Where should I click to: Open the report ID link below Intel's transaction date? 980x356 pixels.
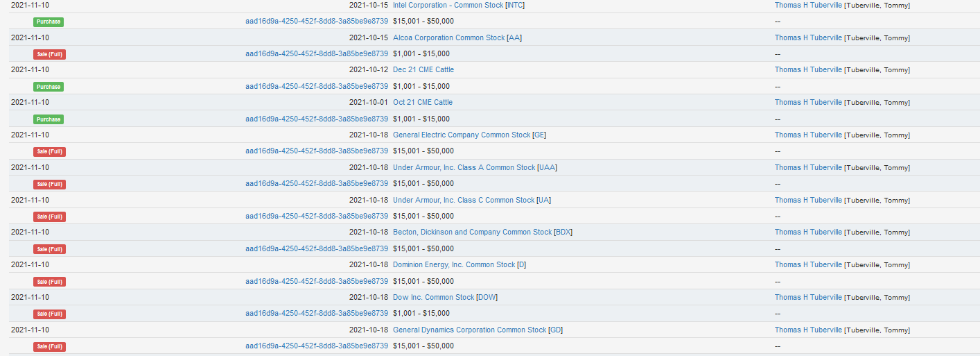tap(317, 22)
